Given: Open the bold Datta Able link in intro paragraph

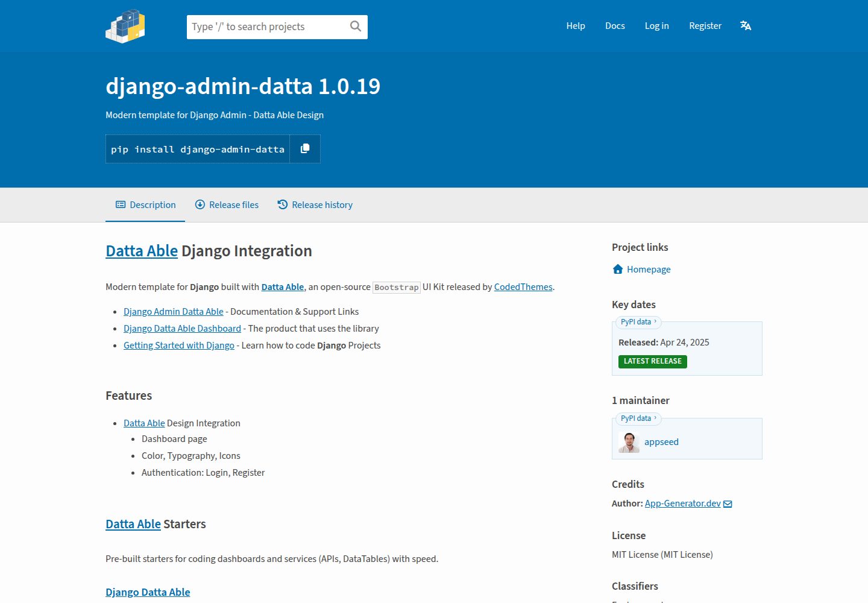Looking at the screenshot, I should pyautogui.click(x=283, y=287).
